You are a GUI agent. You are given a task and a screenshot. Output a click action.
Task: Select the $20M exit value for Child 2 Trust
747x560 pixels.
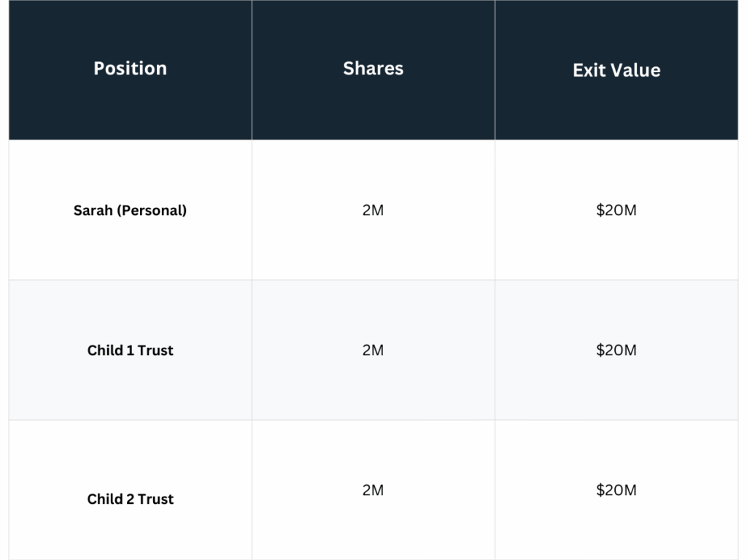[616, 490]
